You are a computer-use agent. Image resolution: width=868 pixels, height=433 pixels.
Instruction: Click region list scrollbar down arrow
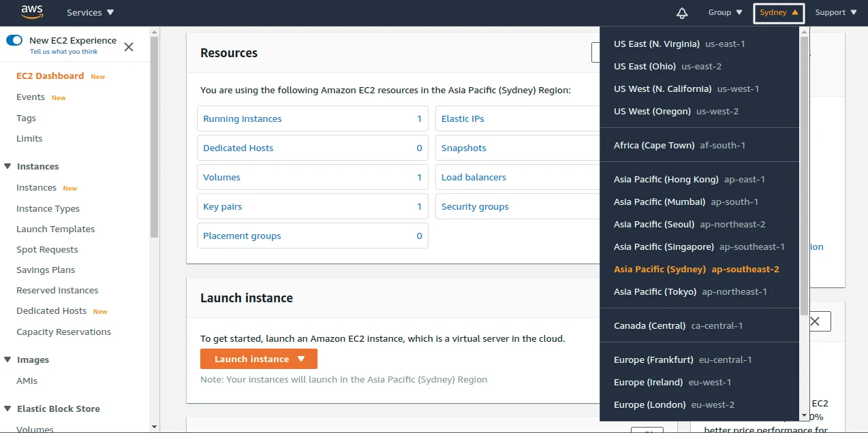coord(804,415)
